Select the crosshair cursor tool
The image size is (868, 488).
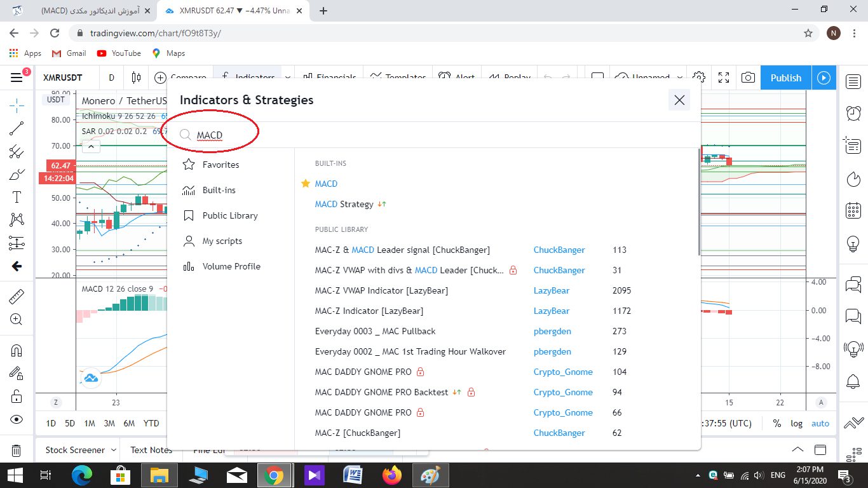pyautogui.click(x=17, y=105)
